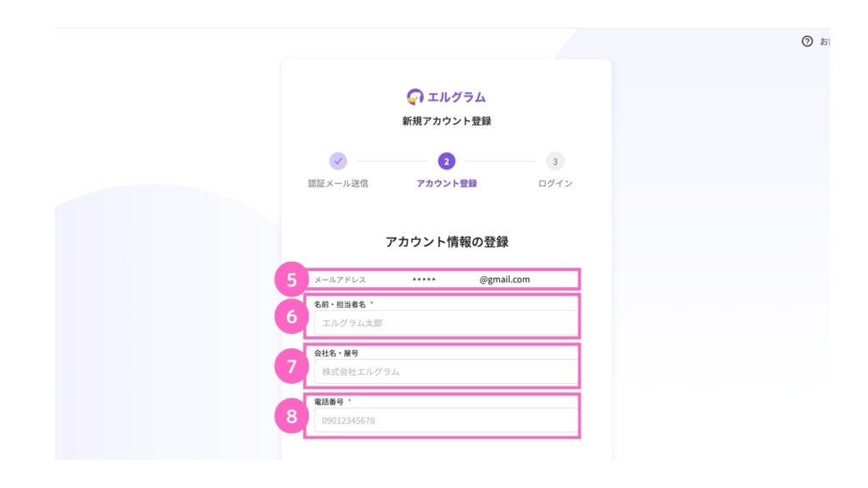Click the pink number 7 badge

291,367
